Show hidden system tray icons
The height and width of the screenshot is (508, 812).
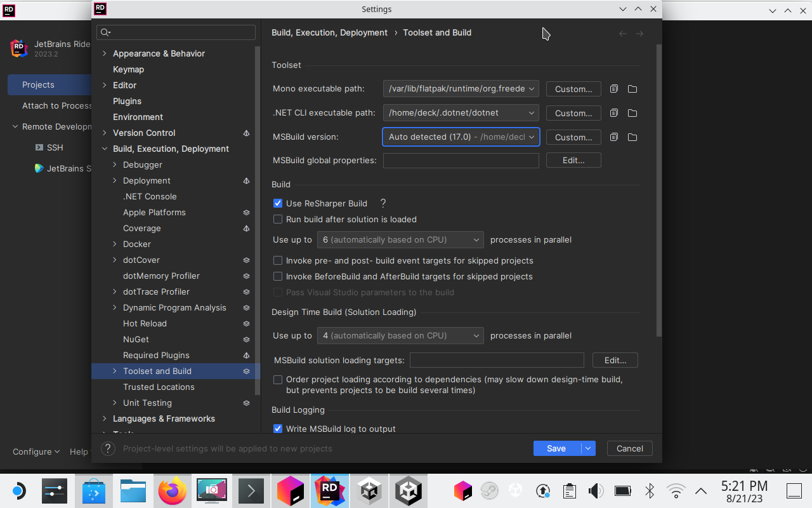[x=701, y=491]
